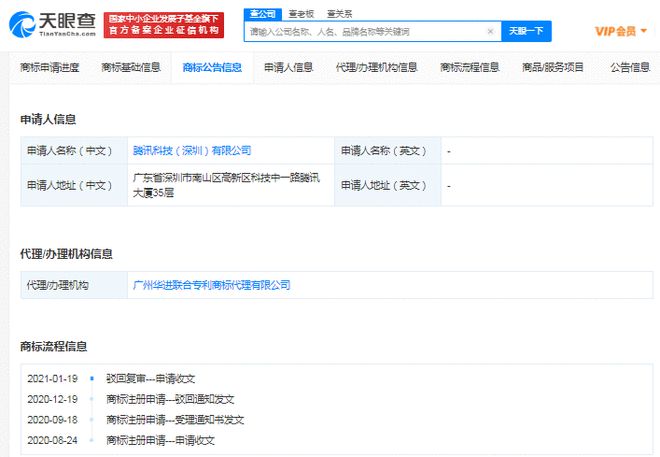
Task: Go to the 代理/办理机构信息 tab
Action: [x=377, y=68]
